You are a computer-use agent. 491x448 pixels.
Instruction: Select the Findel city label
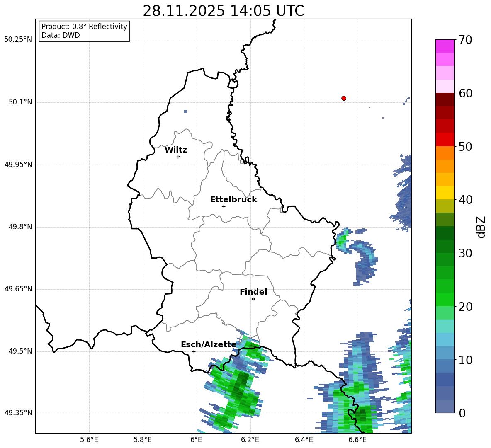[x=253, y=292]
